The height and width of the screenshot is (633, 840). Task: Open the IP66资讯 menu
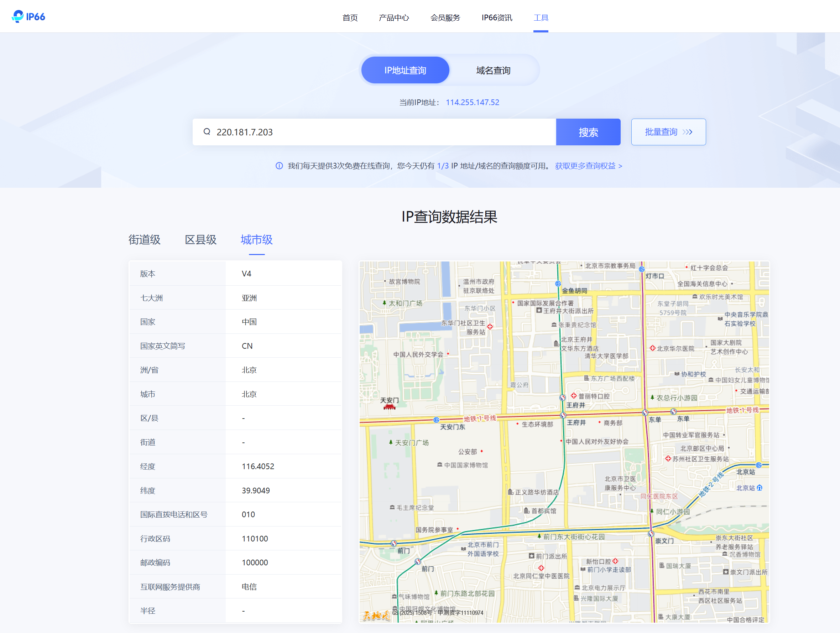tap(497, 17)
